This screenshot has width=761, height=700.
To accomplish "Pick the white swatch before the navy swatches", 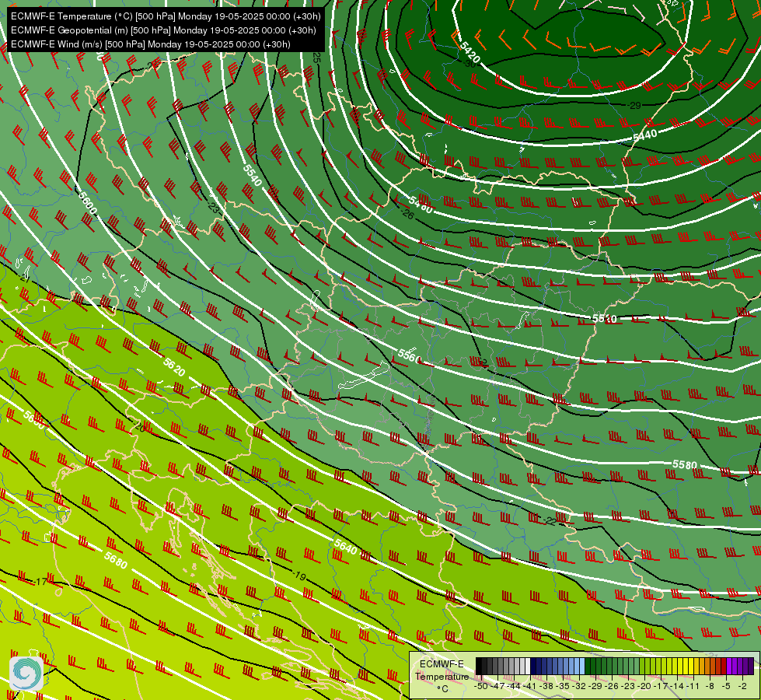I will [x=528, y=666].
